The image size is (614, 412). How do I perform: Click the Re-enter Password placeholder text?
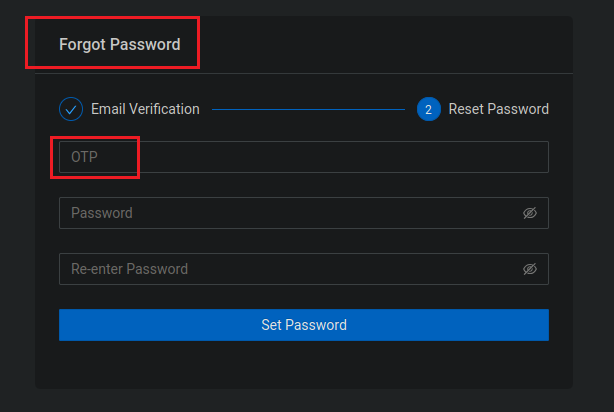tap(129, 269)
